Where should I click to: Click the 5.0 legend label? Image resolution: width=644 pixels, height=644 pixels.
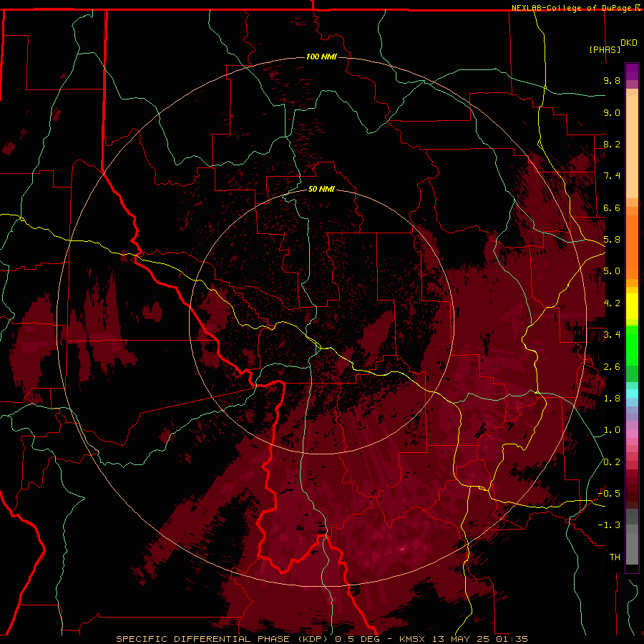[x=612, y=271]
